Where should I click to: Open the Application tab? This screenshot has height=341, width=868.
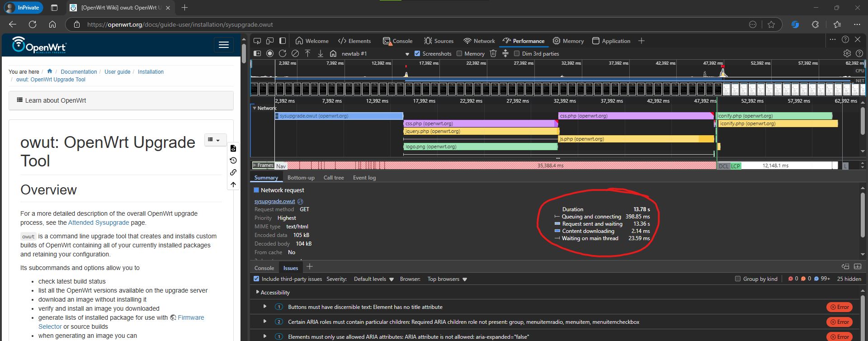(x=611, y=41)
